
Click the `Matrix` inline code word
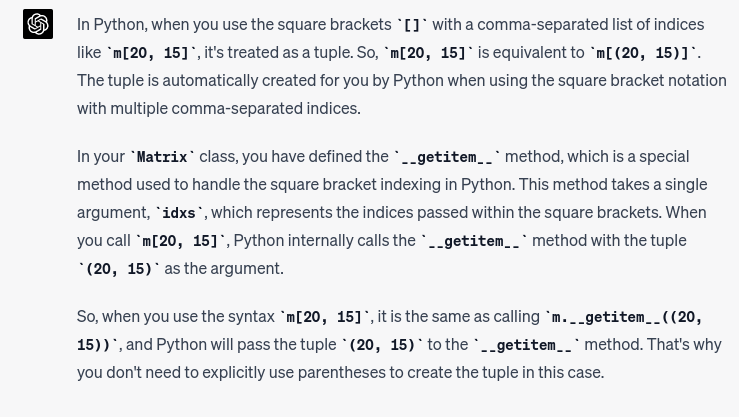(x=162, y=156)
